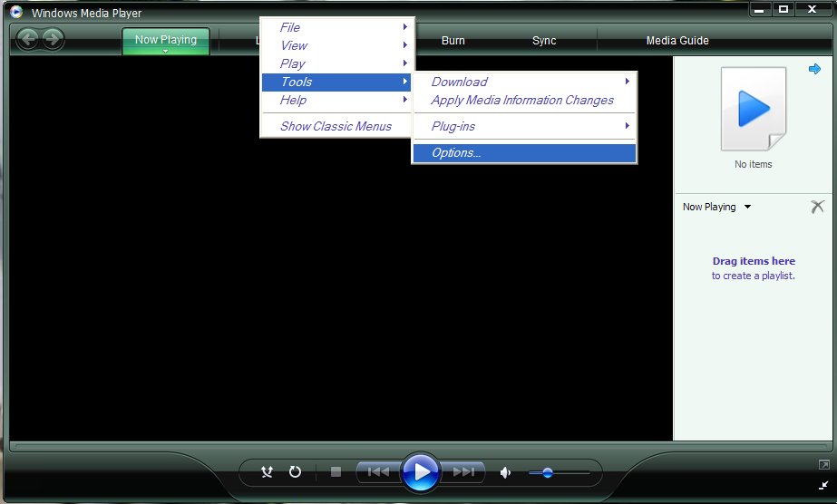Click the blue arrow in list pane

click(814, 69)
